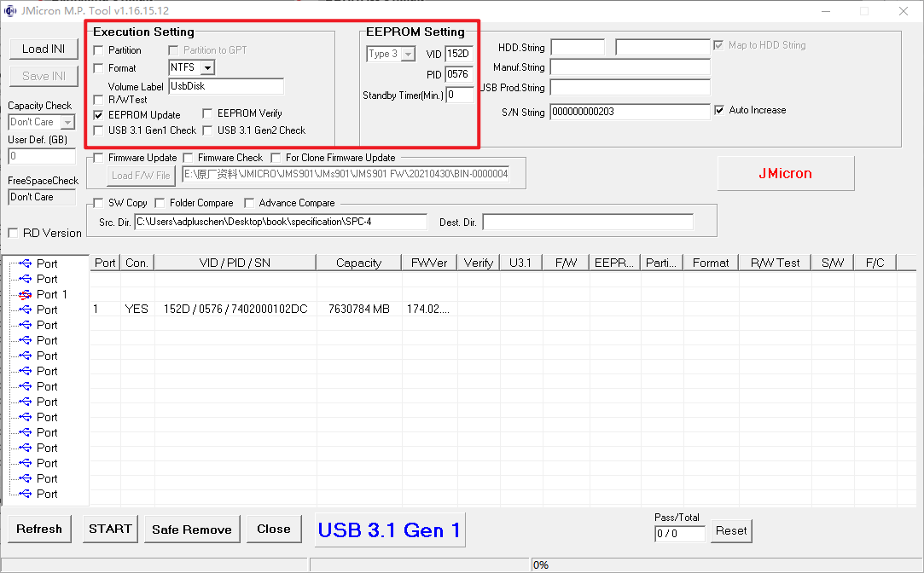The height and width of the screenshot is (573, 924).
Task: Toggle For Clone Firmware Update checkbox
Action: pyautogui.click(x=276, y=158)
